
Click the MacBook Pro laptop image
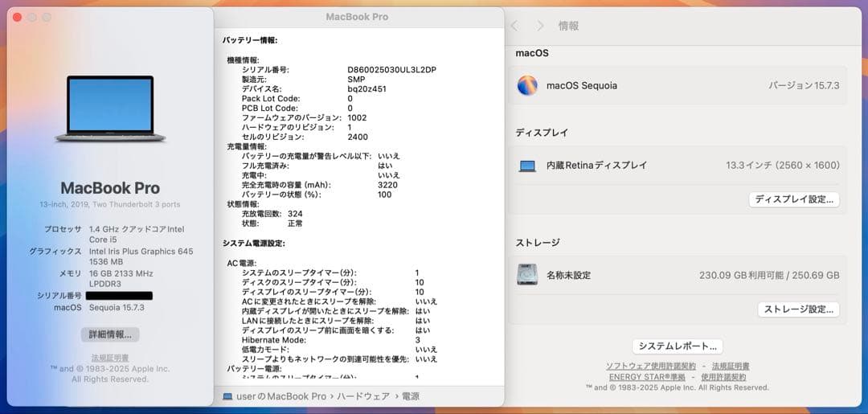click(110, 109)
